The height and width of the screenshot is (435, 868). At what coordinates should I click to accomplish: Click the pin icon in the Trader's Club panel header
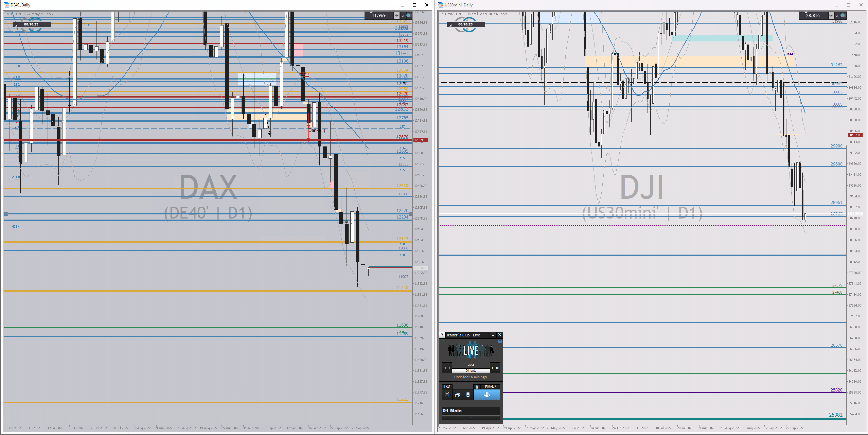pyautogui.click(x=442, y=335)
